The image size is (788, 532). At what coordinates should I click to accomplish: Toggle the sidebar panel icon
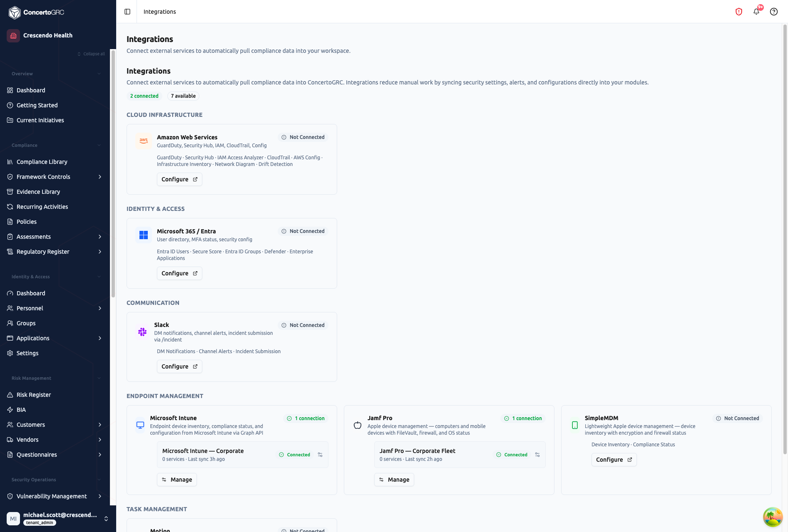click(127, 12)
